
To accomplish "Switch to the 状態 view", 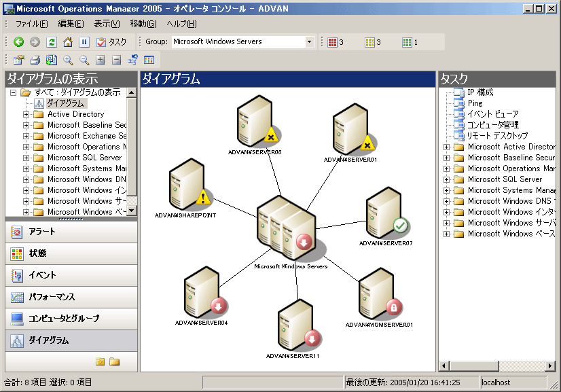I will [x=71, y=254].
